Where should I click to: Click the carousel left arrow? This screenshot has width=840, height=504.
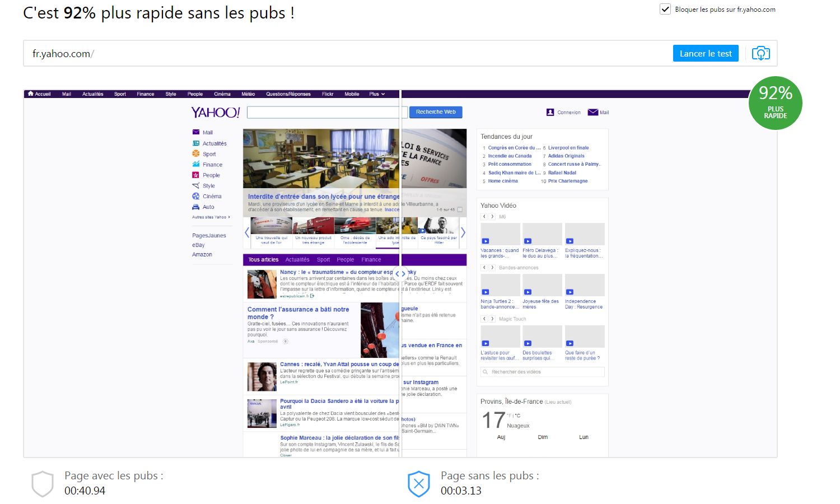[246, 232]
